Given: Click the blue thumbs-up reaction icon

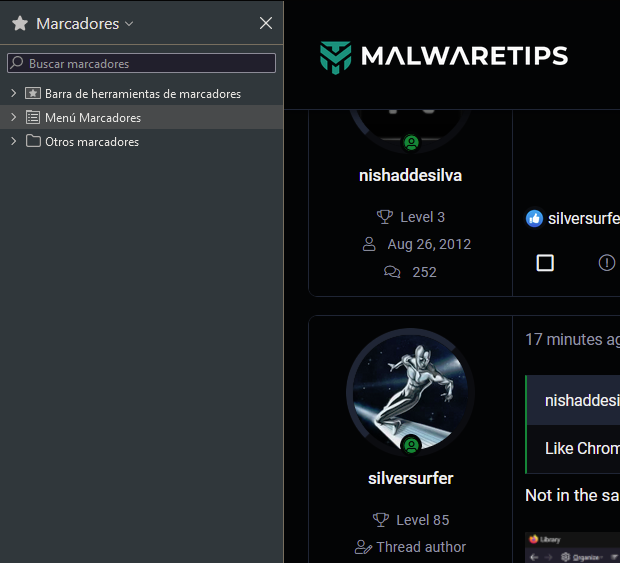Looking at the screenshot, I should point(534,219).
